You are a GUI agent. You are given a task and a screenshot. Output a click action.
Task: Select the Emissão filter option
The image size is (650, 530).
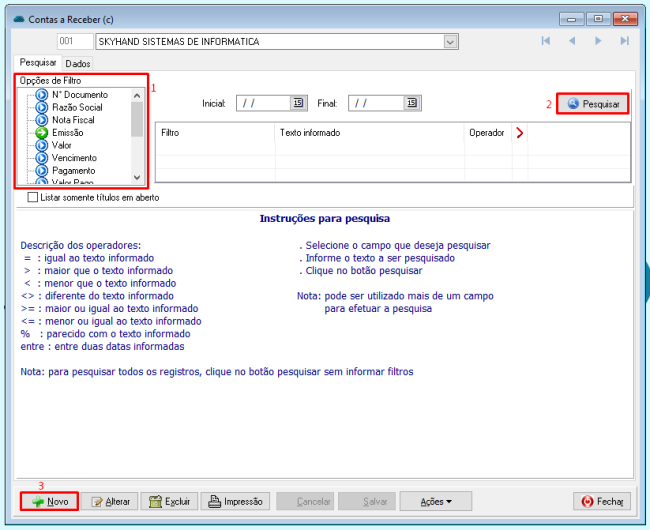click(68, 132)
